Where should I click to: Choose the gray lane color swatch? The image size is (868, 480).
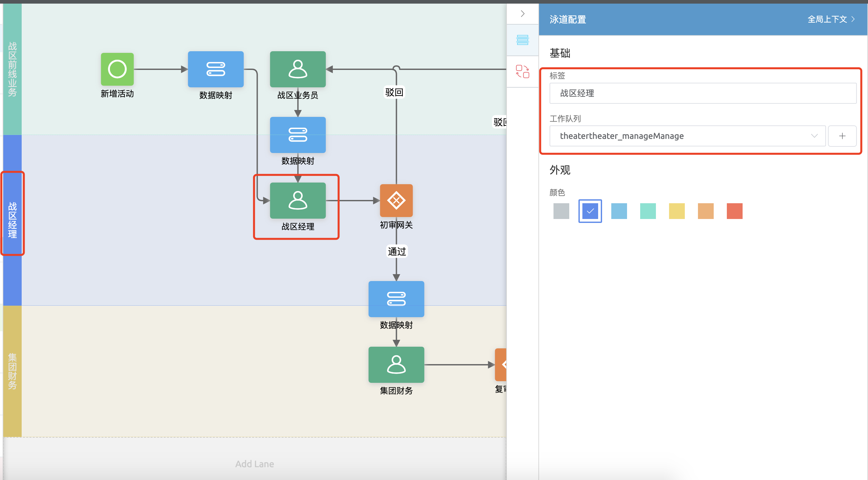coord(561,211)
